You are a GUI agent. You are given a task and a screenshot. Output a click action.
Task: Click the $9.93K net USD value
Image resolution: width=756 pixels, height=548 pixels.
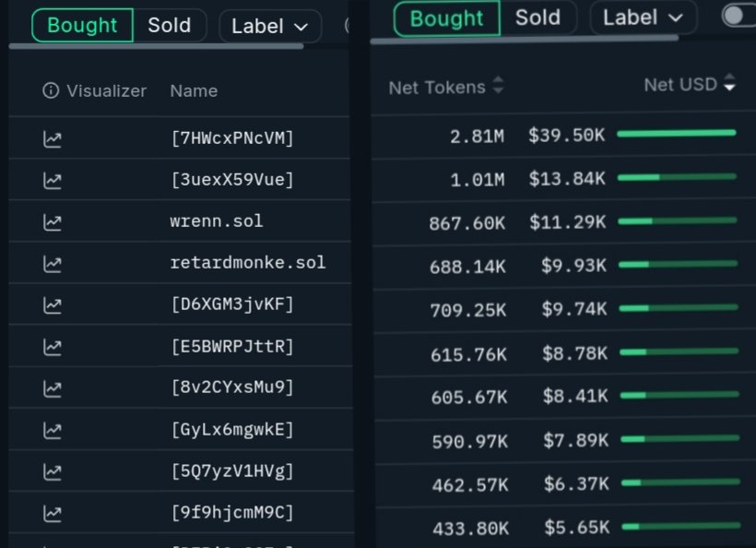click(x=573, y=265)
